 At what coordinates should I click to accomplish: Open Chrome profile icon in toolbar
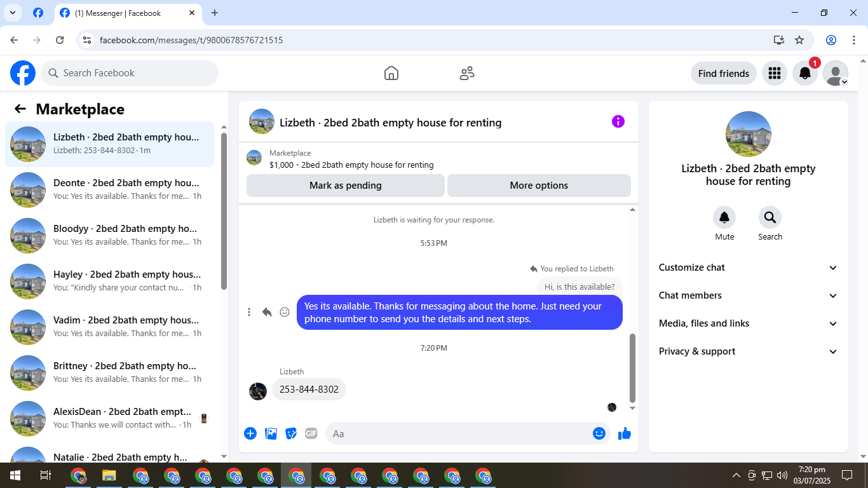tap(831, 40)
